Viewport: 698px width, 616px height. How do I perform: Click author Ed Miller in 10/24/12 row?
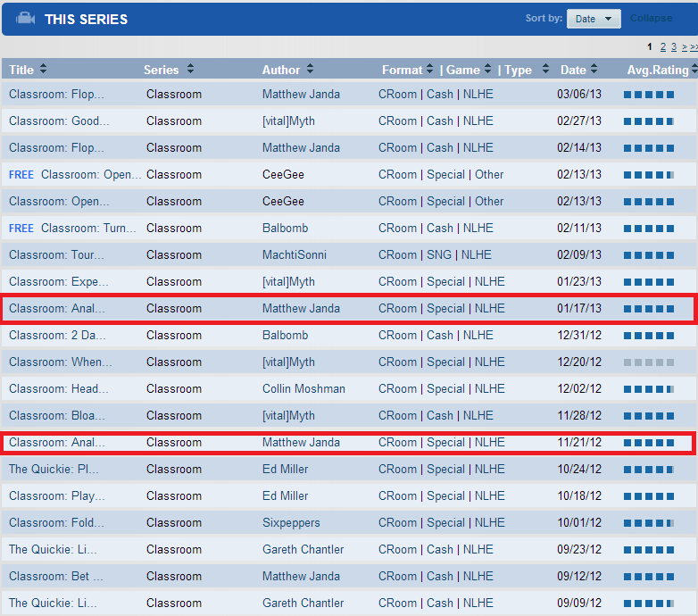285,469
